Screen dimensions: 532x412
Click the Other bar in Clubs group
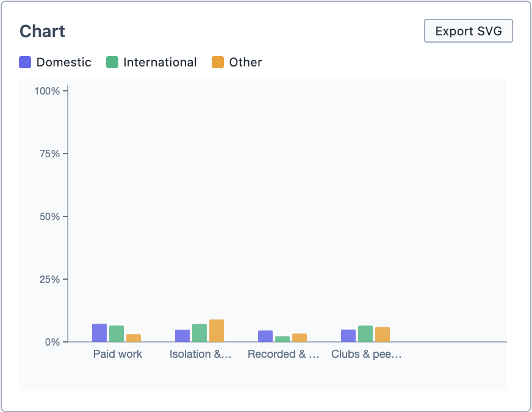[383, 335]
